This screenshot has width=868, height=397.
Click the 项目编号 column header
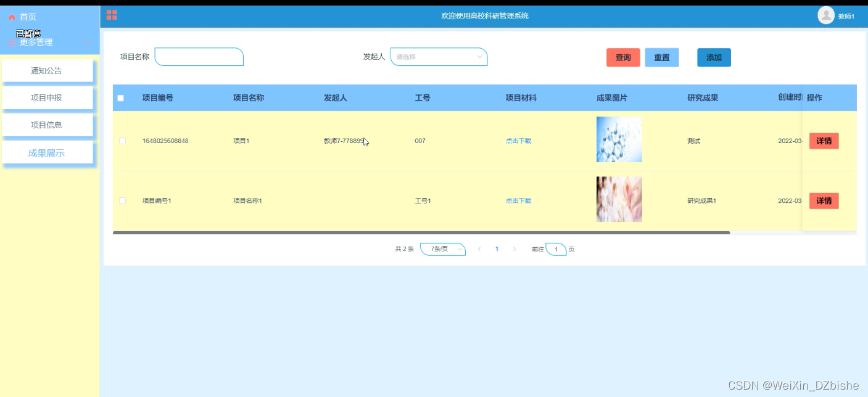click(x=157, y=98)
